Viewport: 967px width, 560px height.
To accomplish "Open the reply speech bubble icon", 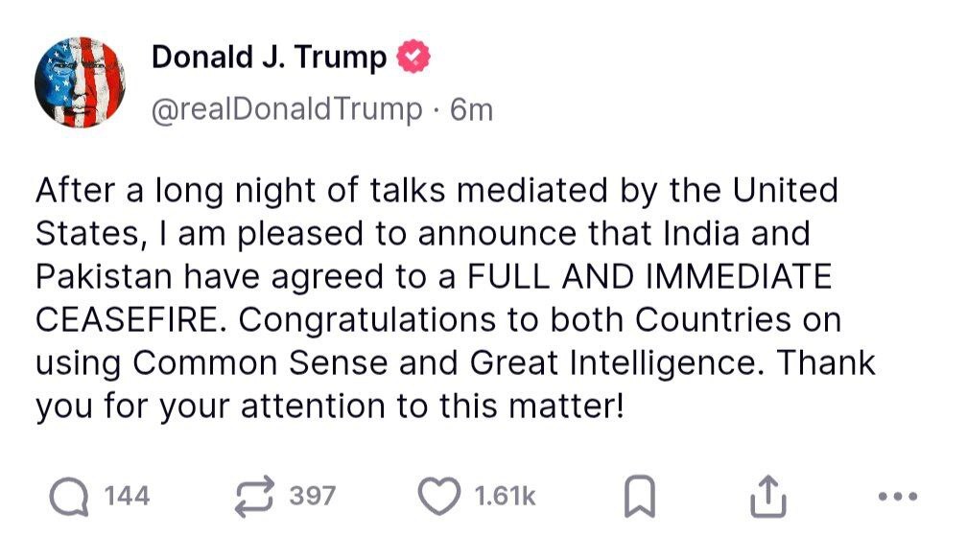I will pyautogui.click(x=70, y=496).
